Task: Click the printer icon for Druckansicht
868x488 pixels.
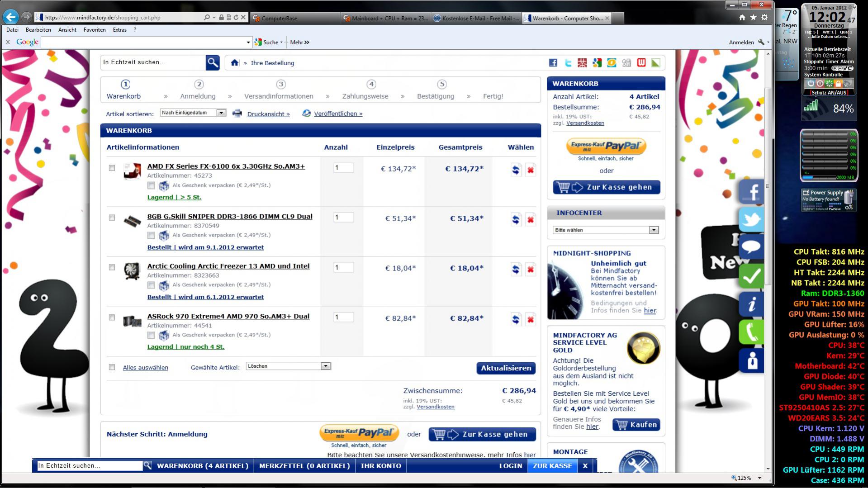Action: point(237,113)
